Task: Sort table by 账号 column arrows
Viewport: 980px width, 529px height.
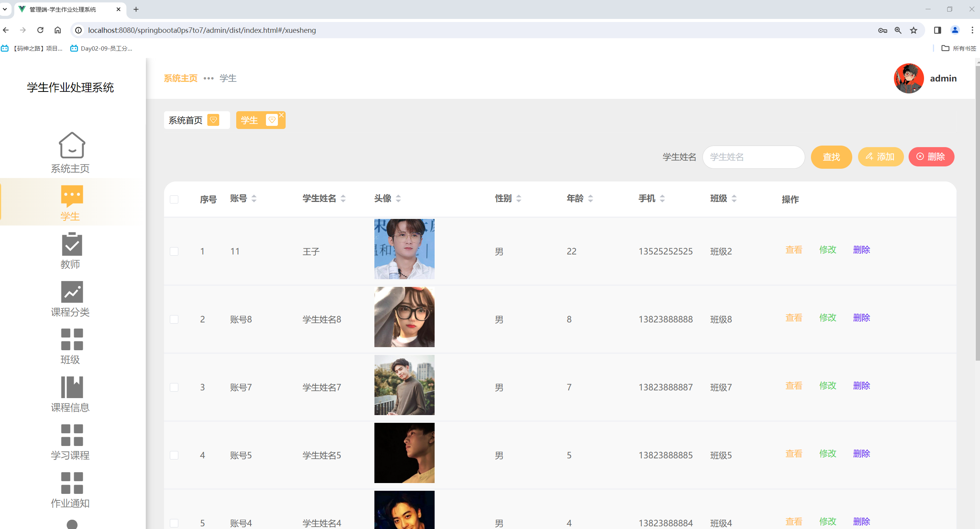Action: [254, 198]
